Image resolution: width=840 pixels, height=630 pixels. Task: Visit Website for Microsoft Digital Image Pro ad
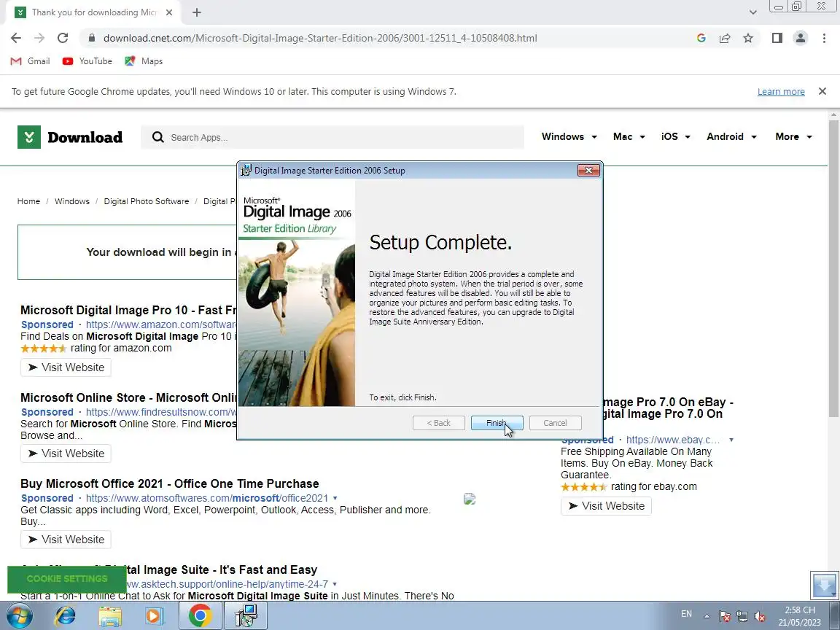pos(66,367)
